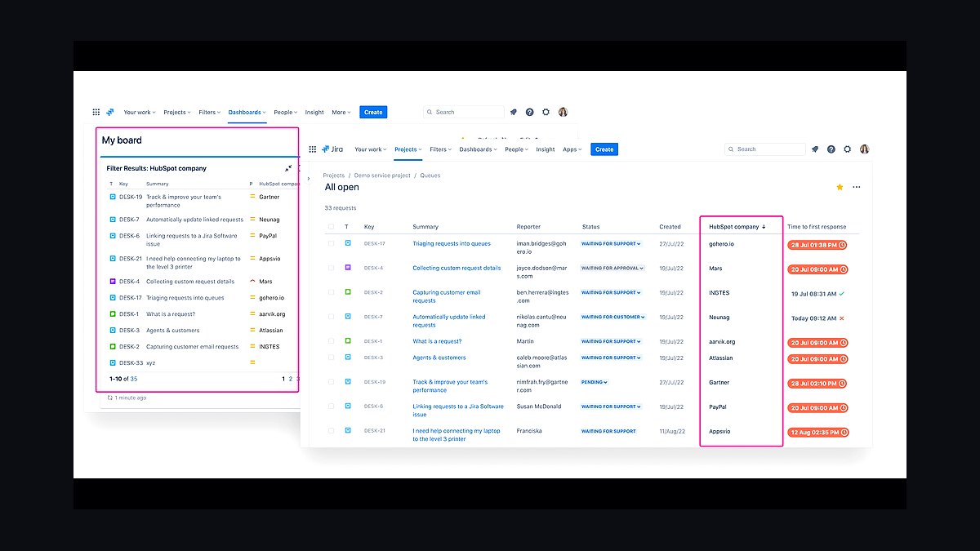Click the Search field in queue window

(x=765, y=149)
